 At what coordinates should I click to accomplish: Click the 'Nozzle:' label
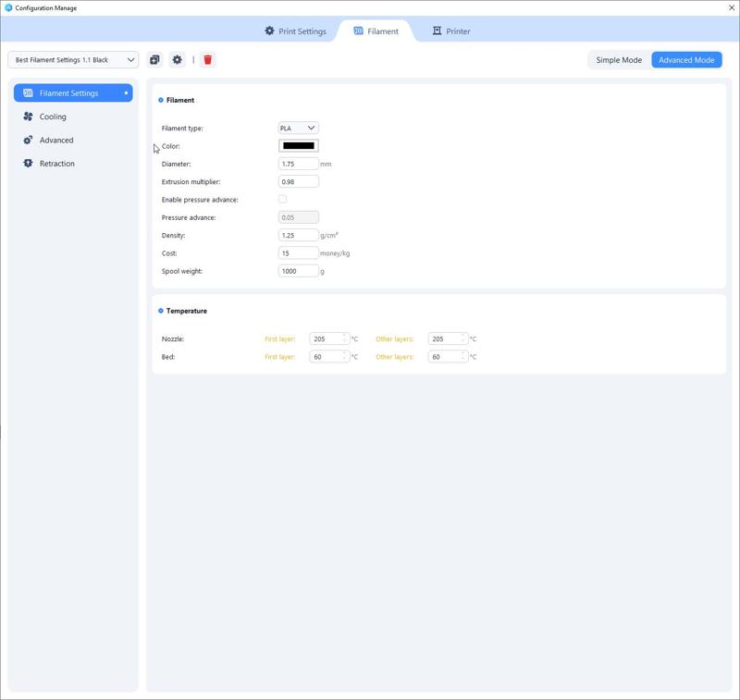(x=173, y=338)
